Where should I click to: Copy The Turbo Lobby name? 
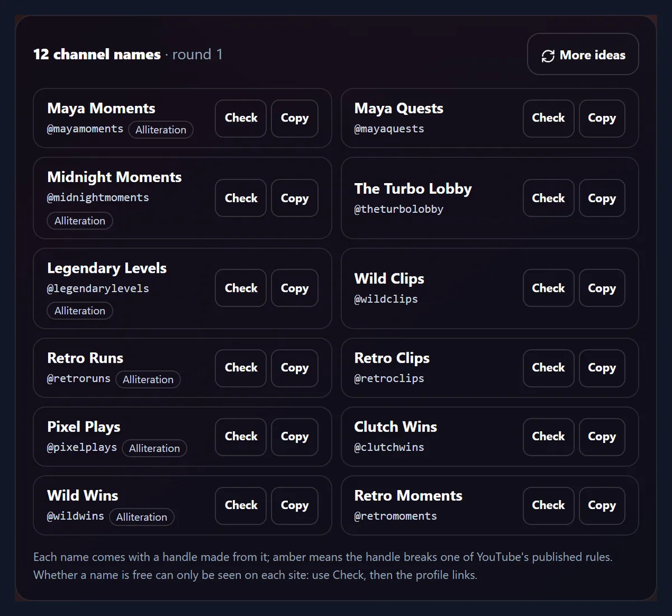(602, 198)
